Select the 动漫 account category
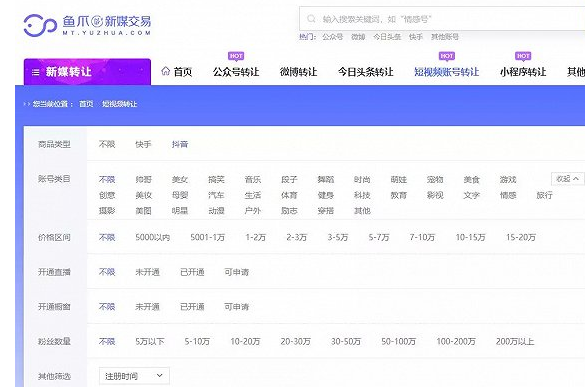585x387 pixels. coord(216,210)
